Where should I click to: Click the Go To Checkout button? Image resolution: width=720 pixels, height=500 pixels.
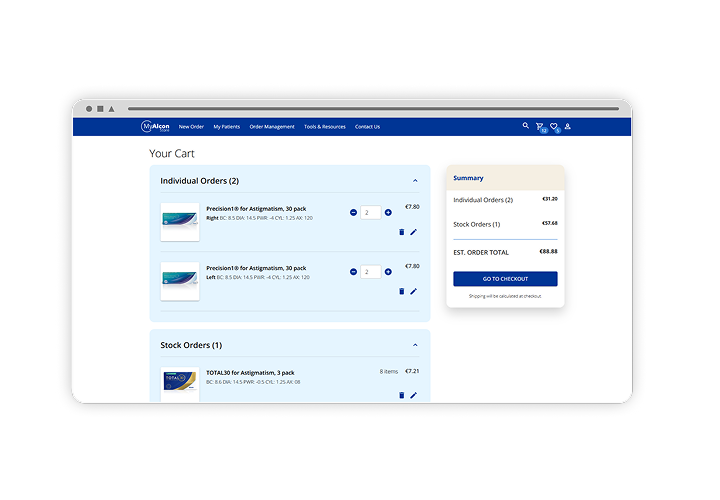point(505,279)
